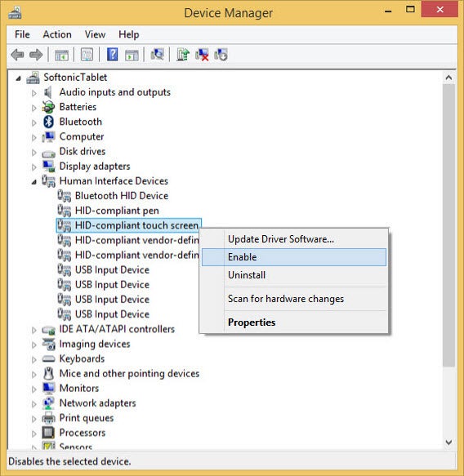Click the Display adapters icon
The image size is (464, 476).
click(x=48, y=167)
